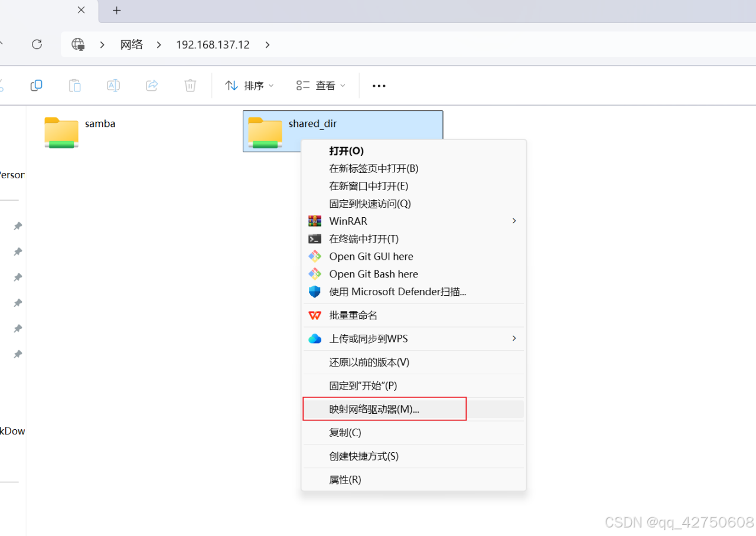Select the Delete trash icon on the toolbar
Viewport: 756px width, 536px height.
(190, 85)
